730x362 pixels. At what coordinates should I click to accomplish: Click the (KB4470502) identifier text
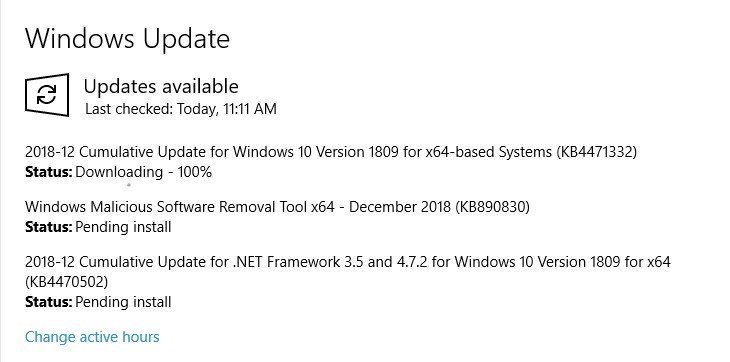point(67,282)
